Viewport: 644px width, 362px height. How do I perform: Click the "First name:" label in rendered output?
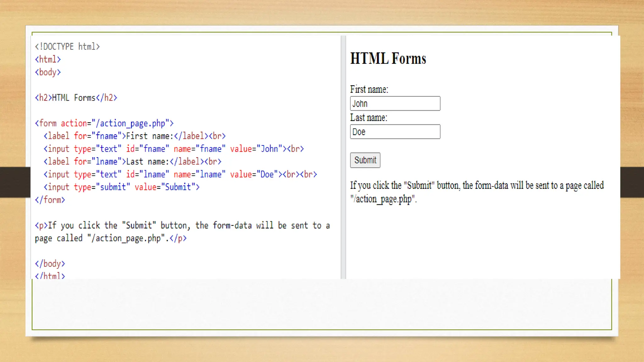point(369,89)
